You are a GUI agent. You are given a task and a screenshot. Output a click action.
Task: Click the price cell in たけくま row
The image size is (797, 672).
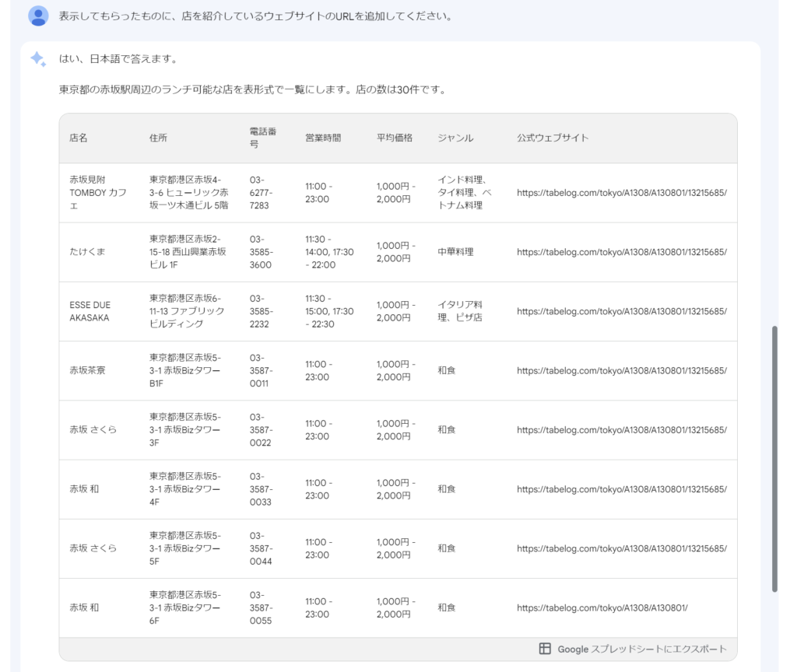(396, 252)
